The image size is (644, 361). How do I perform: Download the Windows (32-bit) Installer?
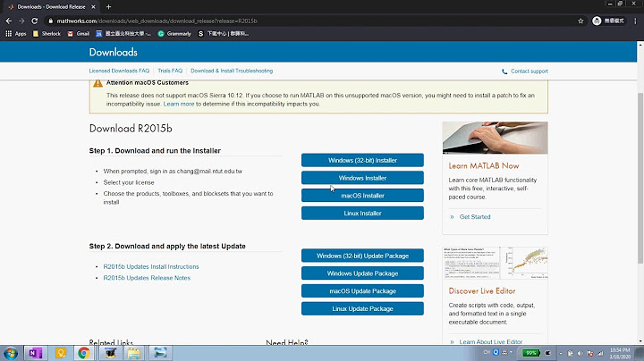(362, 161)
